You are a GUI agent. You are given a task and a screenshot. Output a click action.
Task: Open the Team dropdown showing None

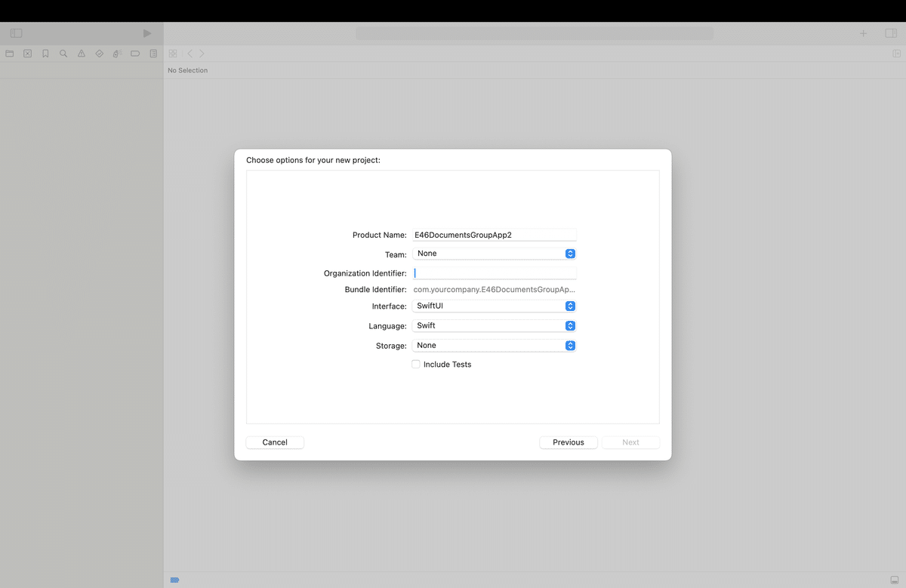[x=495, y=254]
